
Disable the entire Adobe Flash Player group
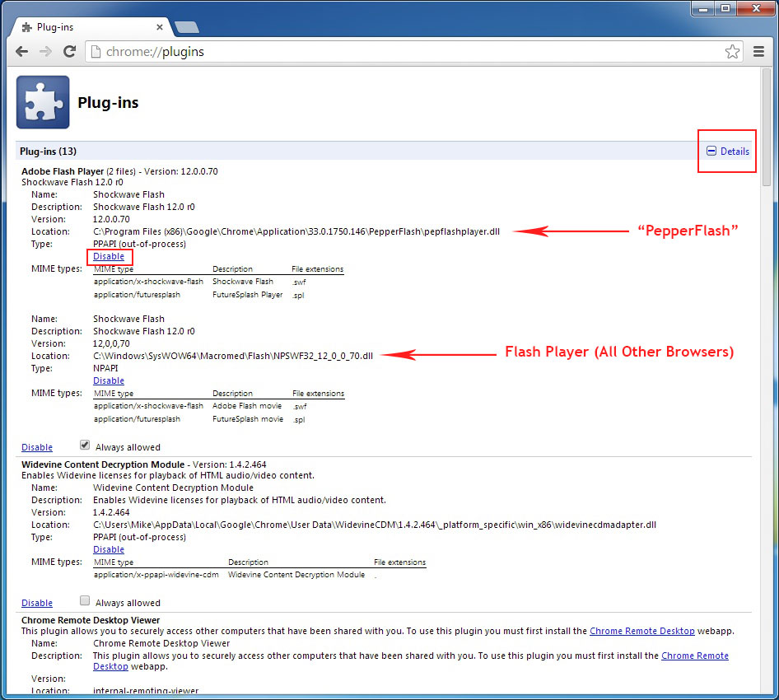(37, 447)
